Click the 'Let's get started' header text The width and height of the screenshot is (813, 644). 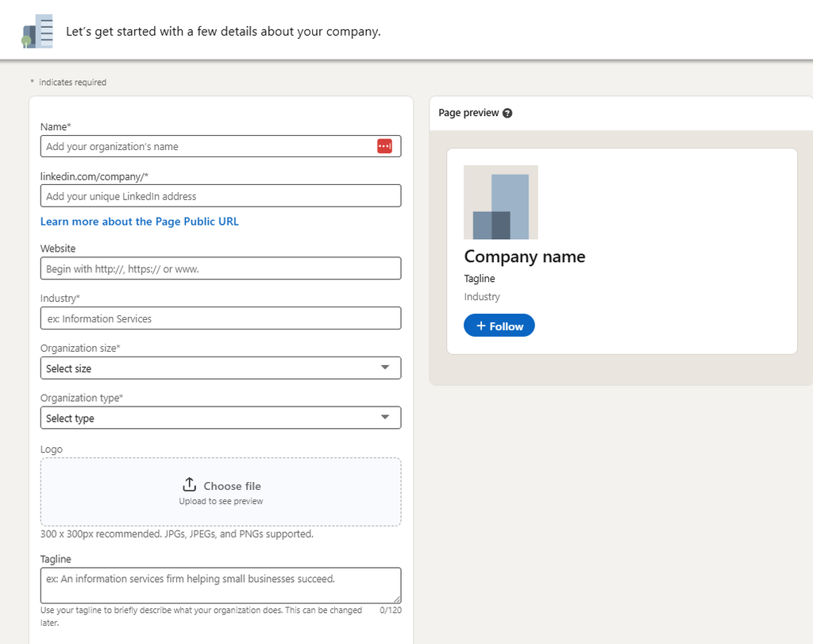click(223, 32)
